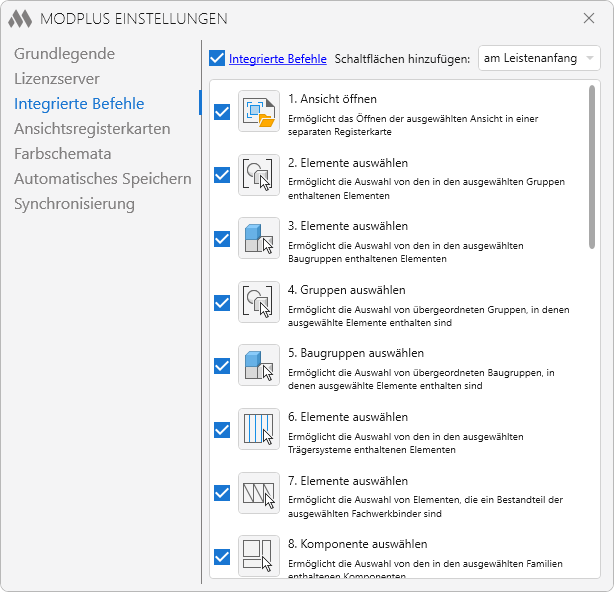Click the Ansicht öffnen command icon
The image size is (614, 592).
259,111
